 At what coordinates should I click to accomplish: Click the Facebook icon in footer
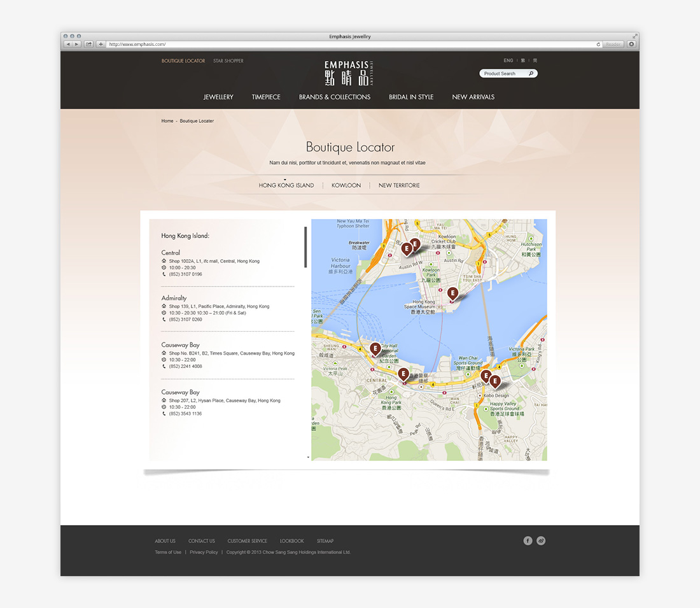tap(528, 541)
